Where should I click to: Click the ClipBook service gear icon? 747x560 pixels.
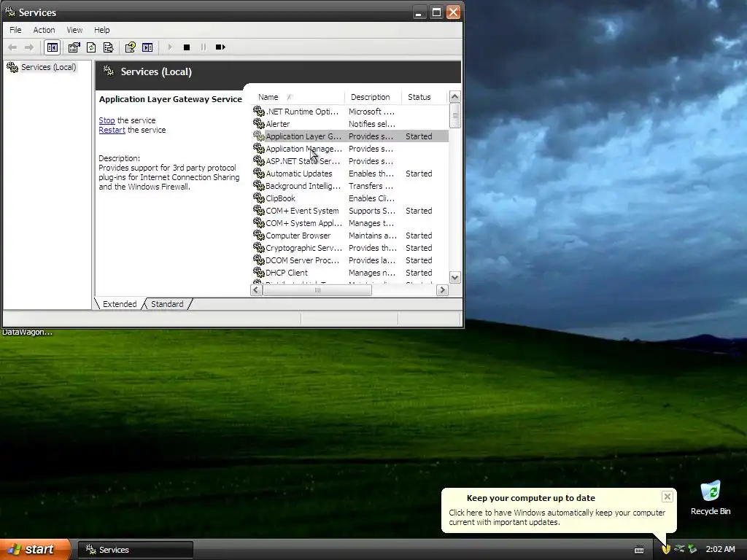point(259,198)
